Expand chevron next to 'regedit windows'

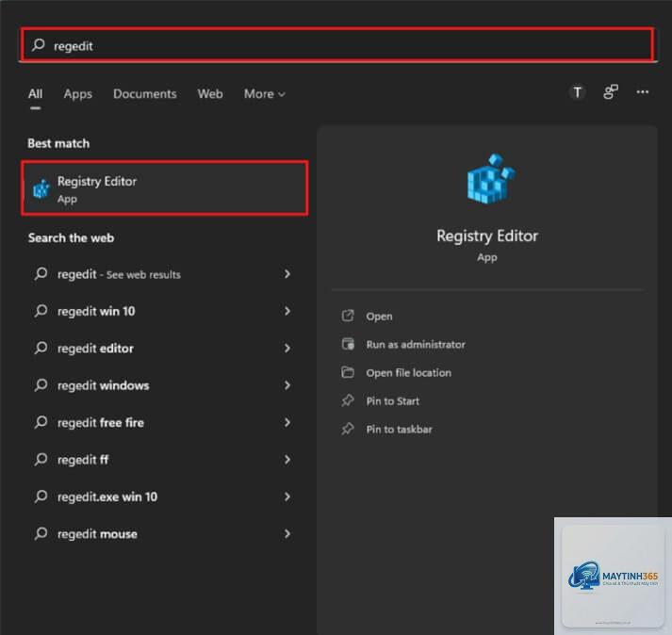tap(287, 385)
